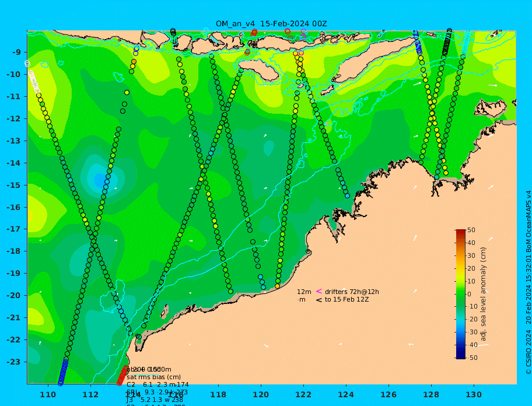Click the '12m' legend label
Image resolution: width=532 pixels, height=406 pixels.
[304, 292]
